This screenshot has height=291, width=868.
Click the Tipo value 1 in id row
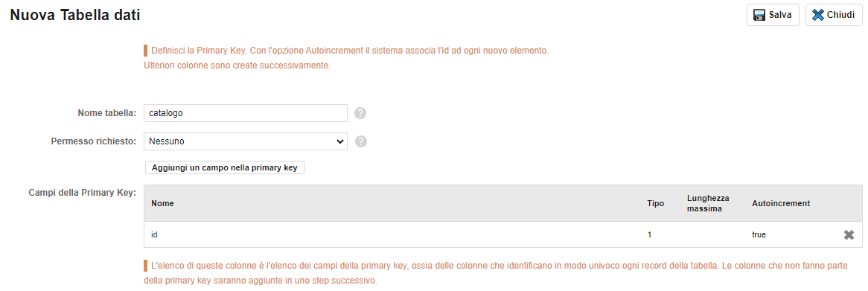(649, 234)
